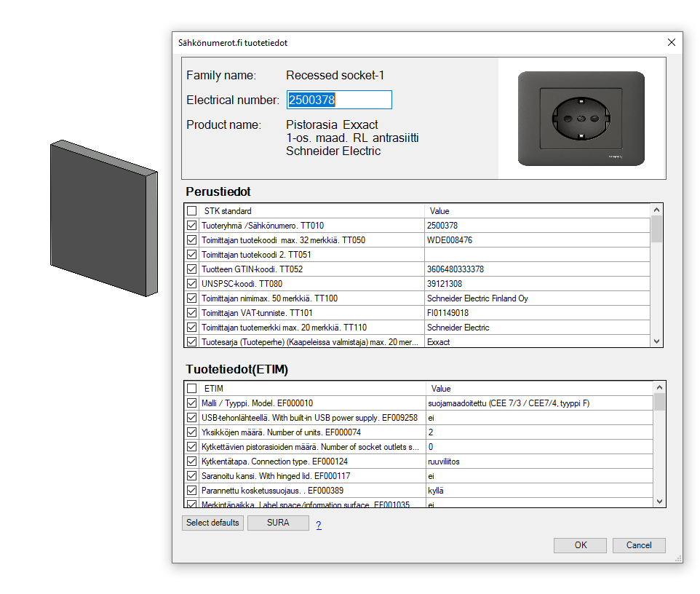Screen dimensions: 700x594
Task: Select value Schneider Electric Finland Oy
Action: 477,298
